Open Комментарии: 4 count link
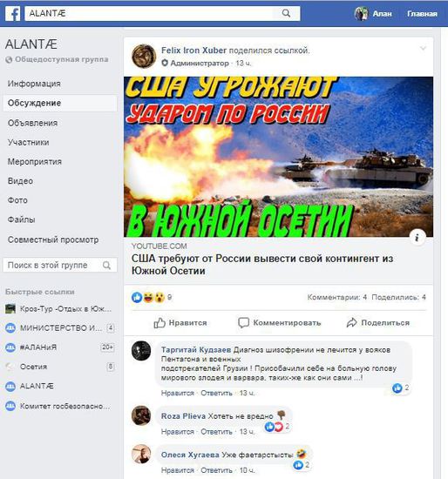Viewport: 448px width, 479px height. (337, 297)
